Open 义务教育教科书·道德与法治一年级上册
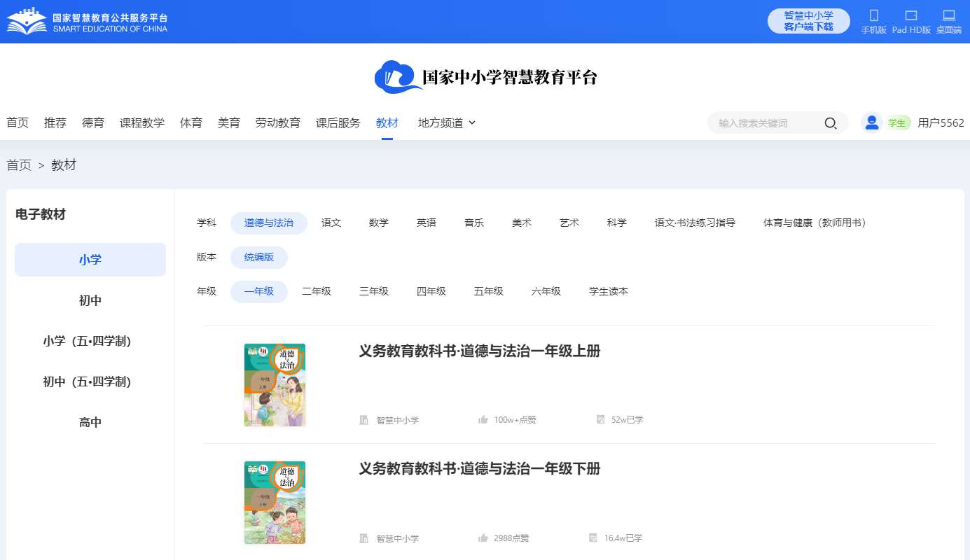The width and height of the screenshot is (970, 560). (478, 351)
